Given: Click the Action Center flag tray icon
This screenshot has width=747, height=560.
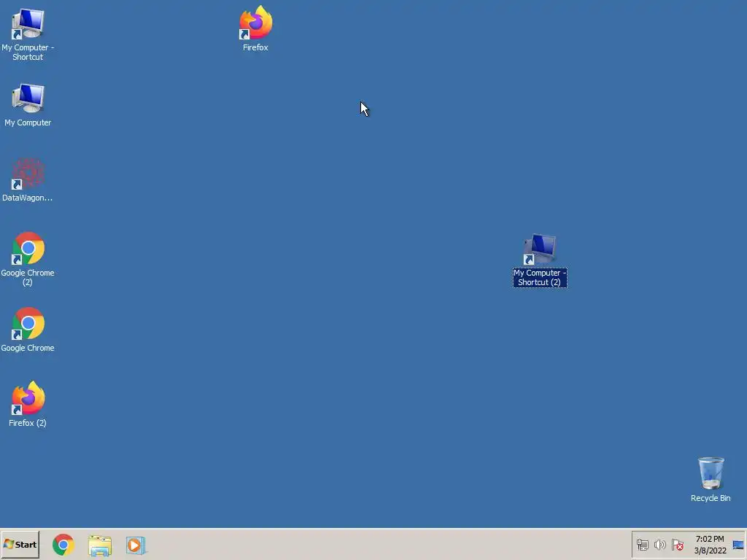Looking at the screenshot, I should pos(678,545).
